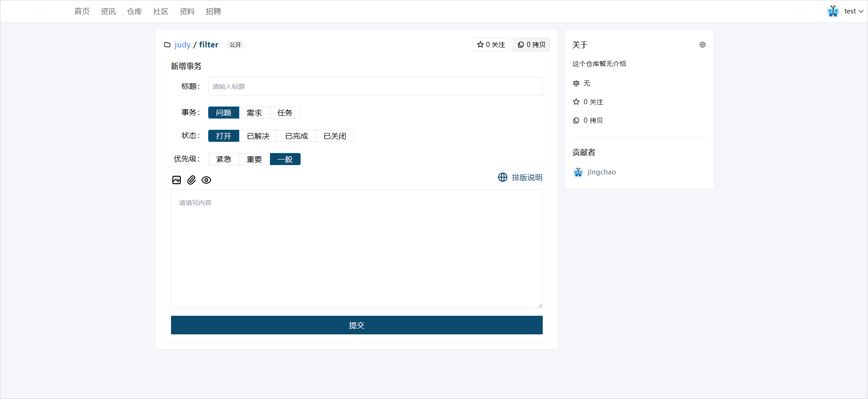Focus the 标题 title input field

(x=375, y=86)
